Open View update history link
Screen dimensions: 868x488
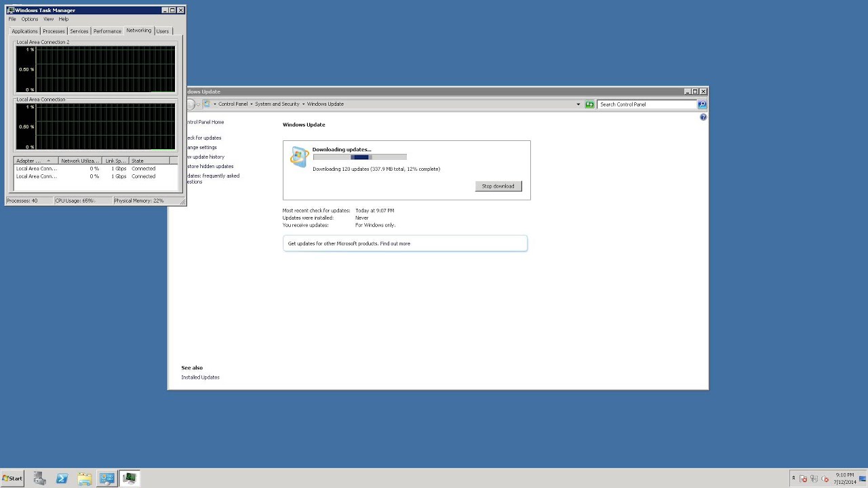pos(205,157)
